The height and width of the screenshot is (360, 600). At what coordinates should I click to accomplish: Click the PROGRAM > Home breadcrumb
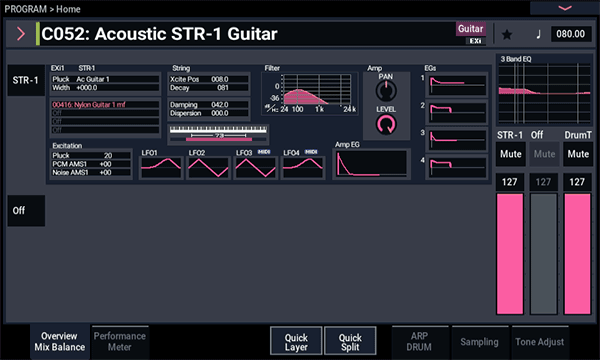[x=42, y=9]
